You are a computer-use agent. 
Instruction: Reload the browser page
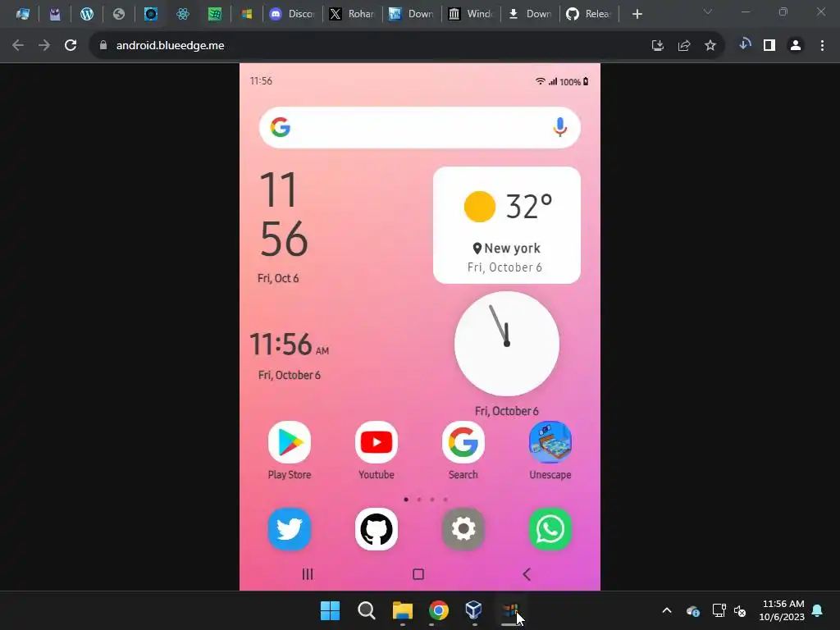point(71,46)
